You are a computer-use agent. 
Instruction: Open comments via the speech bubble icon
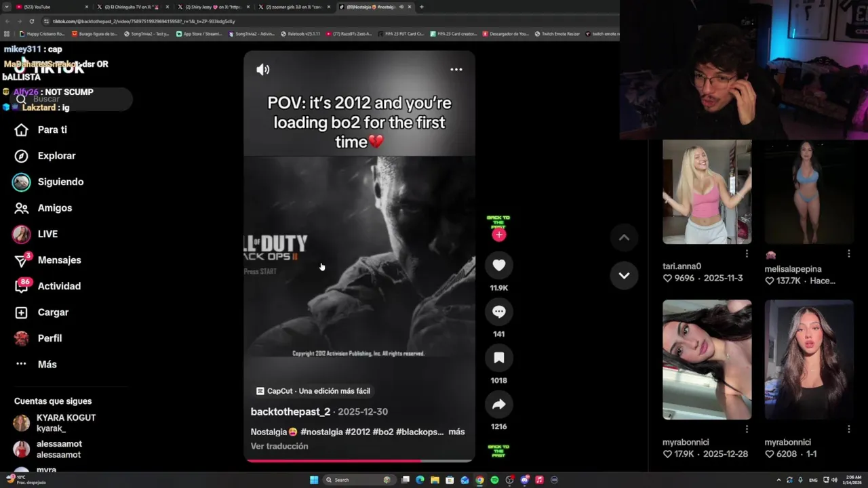(x=499, y=312)
